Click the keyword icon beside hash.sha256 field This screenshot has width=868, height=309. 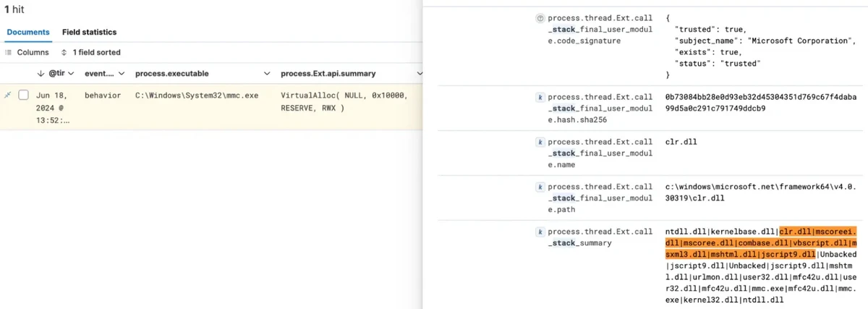(539, 96)
